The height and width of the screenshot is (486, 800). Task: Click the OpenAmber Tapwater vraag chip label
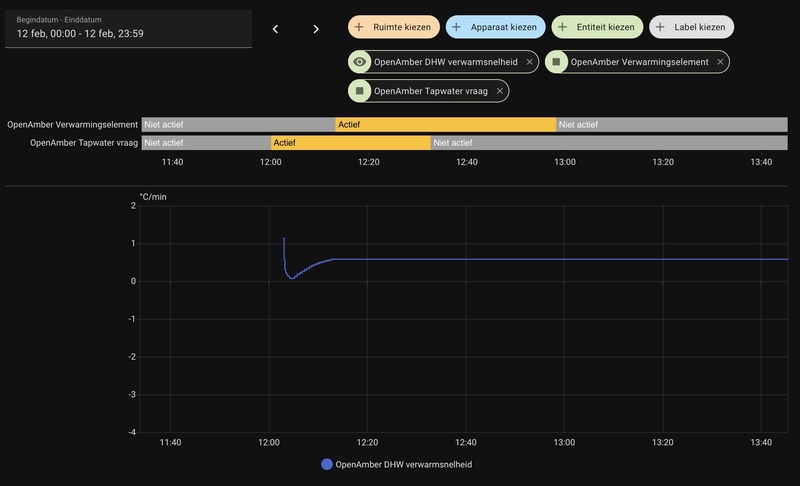(431, 91)
